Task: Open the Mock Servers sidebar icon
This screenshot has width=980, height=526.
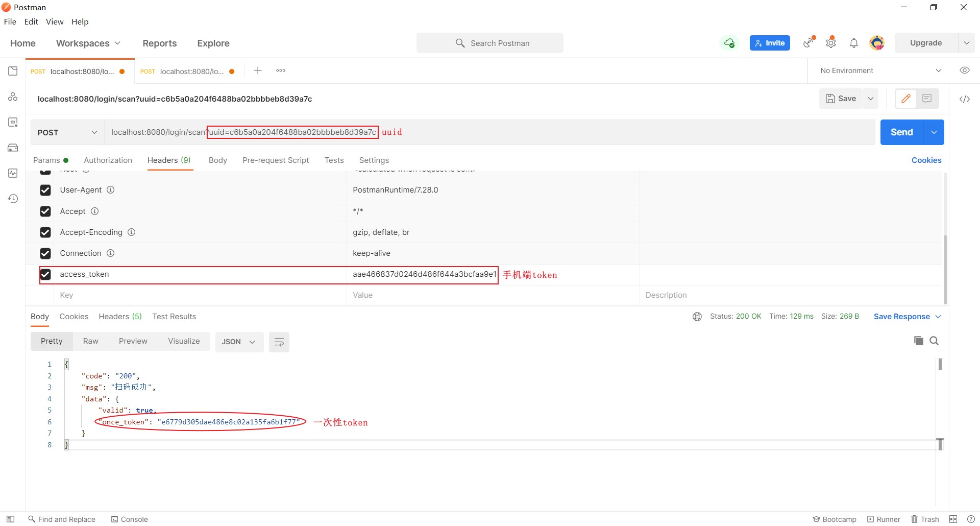Action: [x=13, y=148]
